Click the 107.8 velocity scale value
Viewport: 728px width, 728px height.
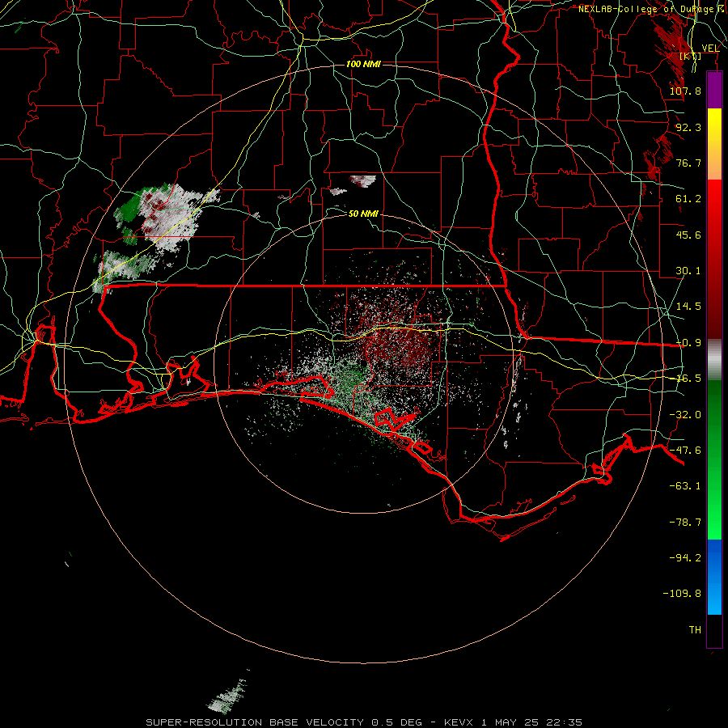[x=685, y=91]
